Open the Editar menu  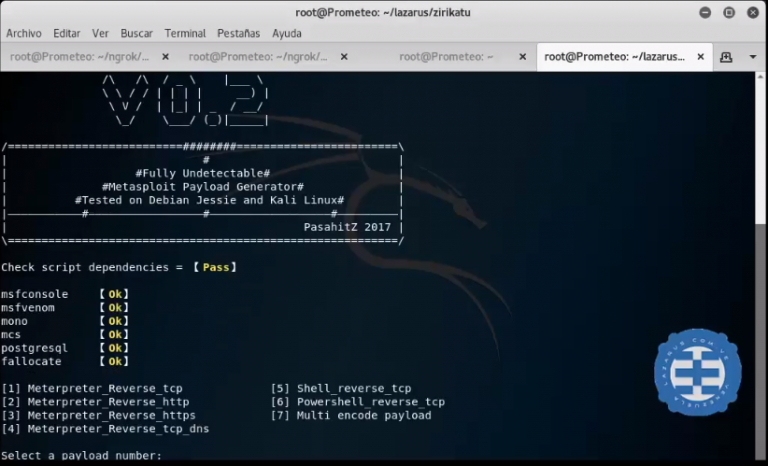pyautogui.click(x=67, y=33)
